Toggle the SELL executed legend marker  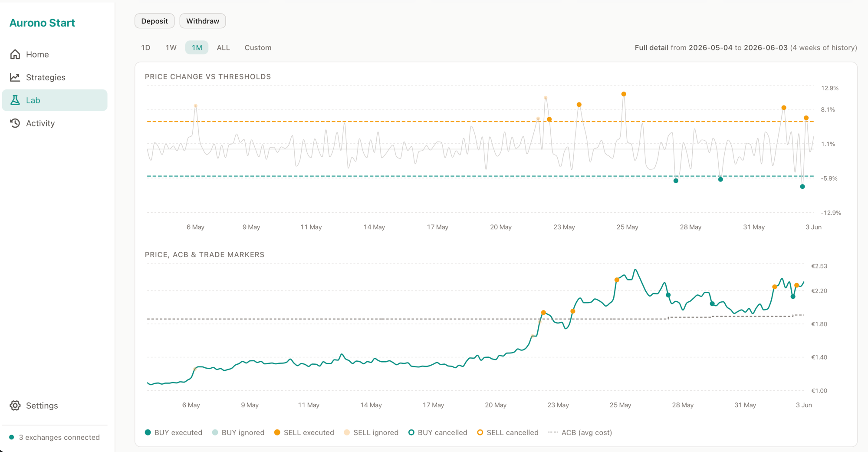pos(277,432)
